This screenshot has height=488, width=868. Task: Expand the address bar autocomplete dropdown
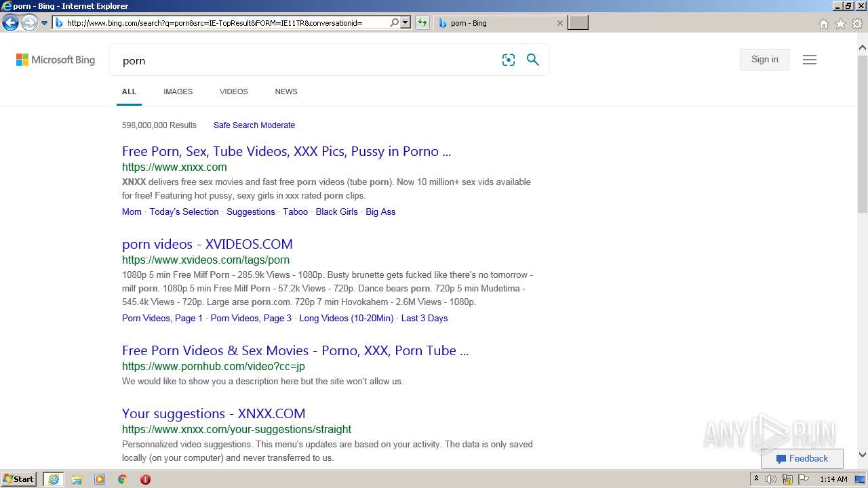[x=406, y=23]
